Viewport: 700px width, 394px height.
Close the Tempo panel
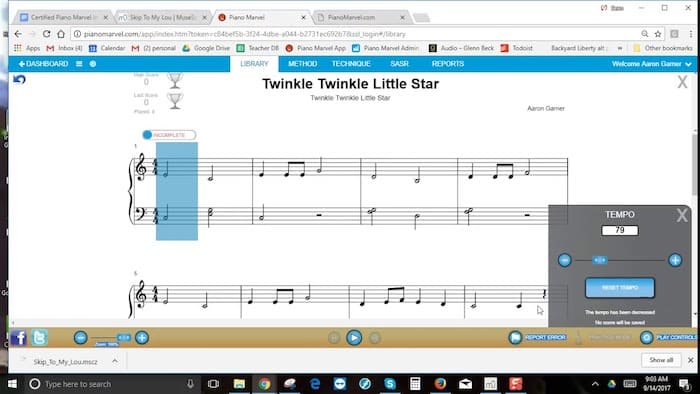coord(682,216)
